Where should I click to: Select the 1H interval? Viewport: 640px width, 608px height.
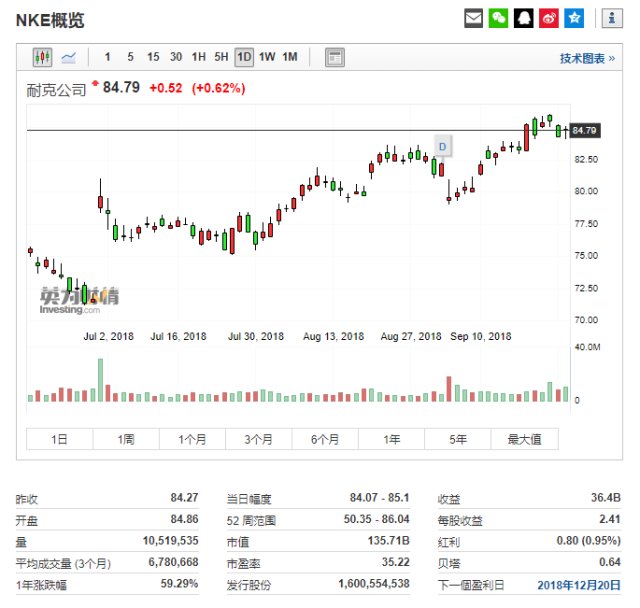199,57
